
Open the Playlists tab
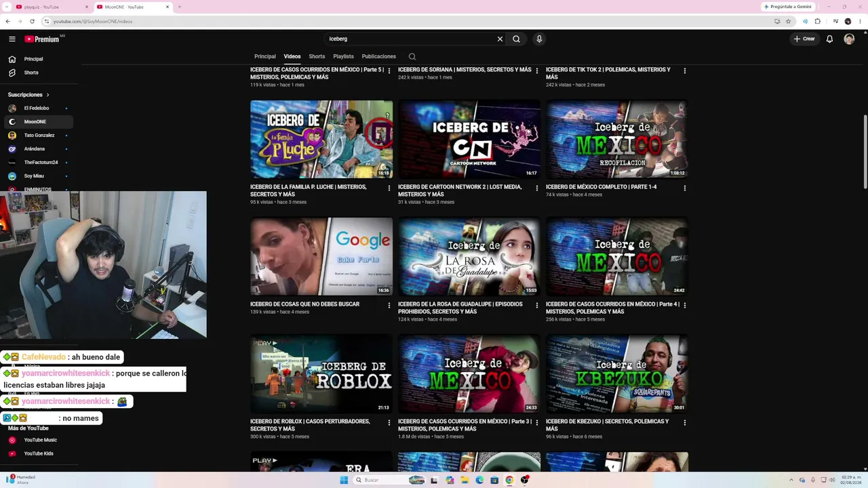[343, 56]
